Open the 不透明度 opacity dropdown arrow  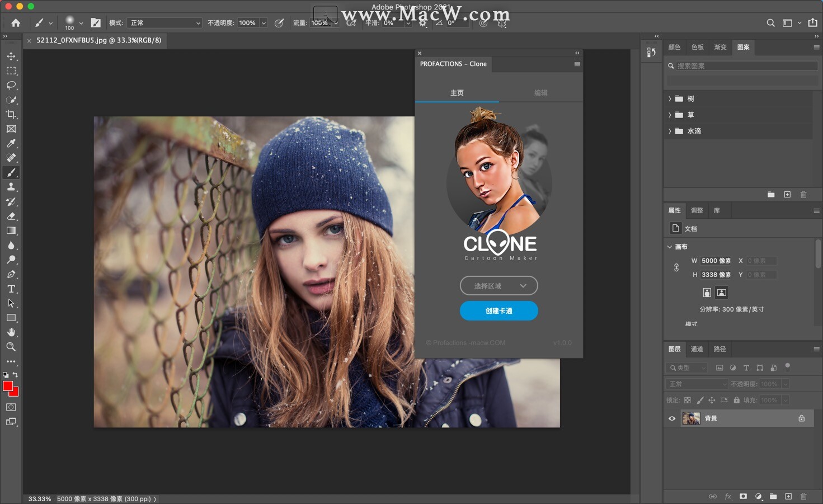(264, 23)
